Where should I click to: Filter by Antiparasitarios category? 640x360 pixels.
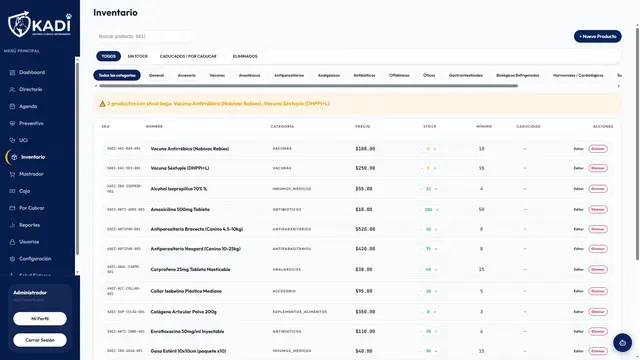289,76
